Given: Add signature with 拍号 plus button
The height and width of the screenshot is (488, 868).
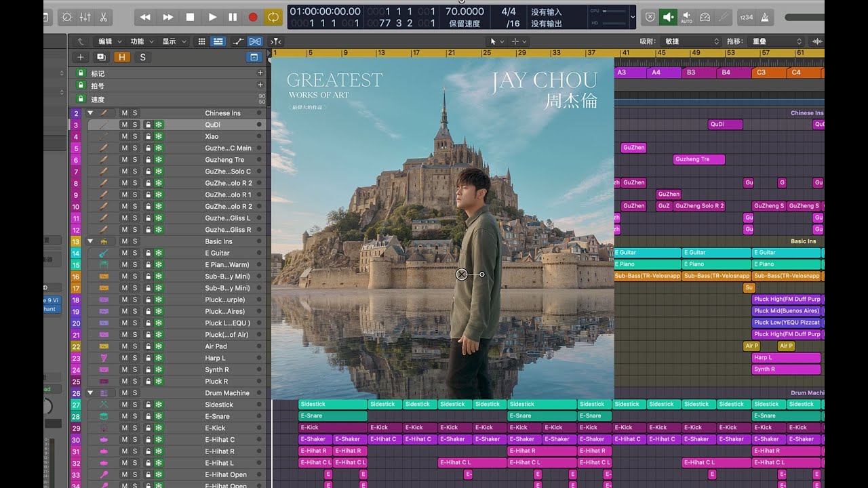Looking at the screenshot, I should (x=260, y=85).
